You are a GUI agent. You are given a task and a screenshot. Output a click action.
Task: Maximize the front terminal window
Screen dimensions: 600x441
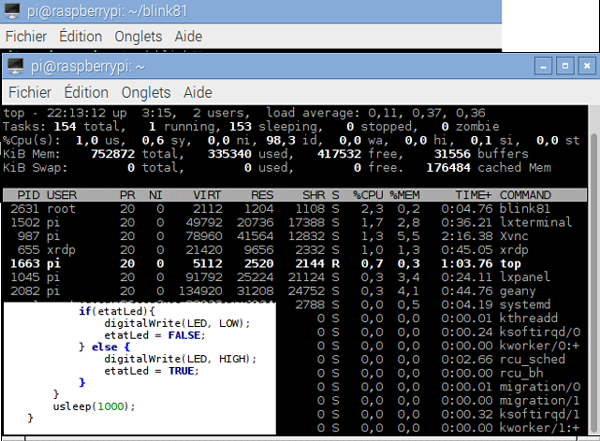(x=565, y=66)
